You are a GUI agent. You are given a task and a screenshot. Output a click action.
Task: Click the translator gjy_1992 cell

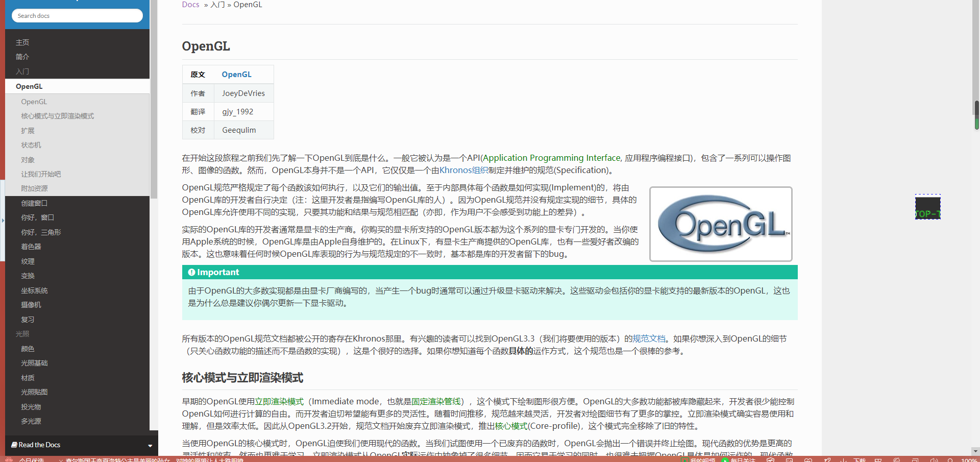pos(243,112)
